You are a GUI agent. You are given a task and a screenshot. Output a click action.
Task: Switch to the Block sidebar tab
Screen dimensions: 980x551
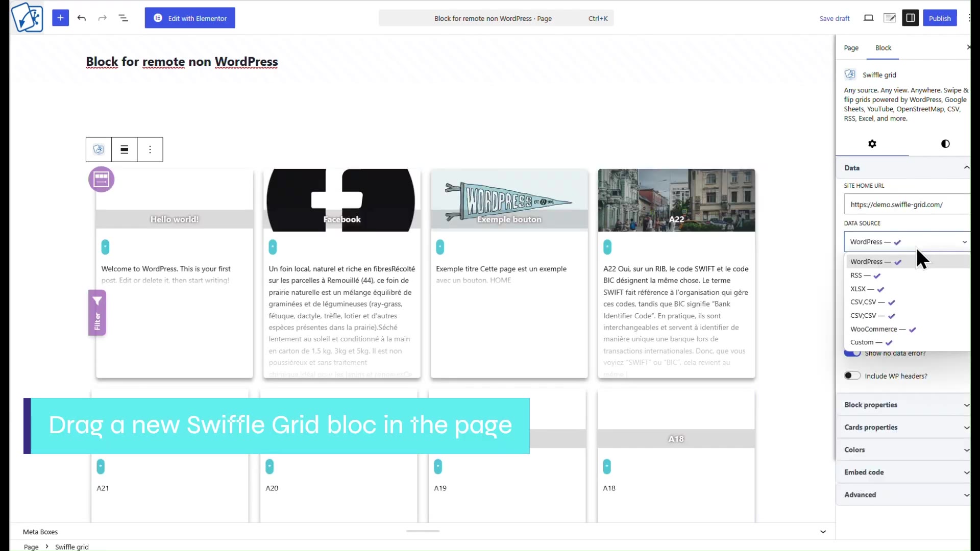click(x=883, y=48)
